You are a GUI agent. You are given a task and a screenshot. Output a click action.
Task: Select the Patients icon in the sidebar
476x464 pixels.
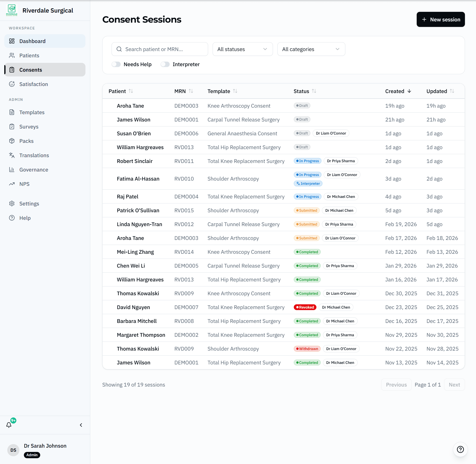coord(12,55)
